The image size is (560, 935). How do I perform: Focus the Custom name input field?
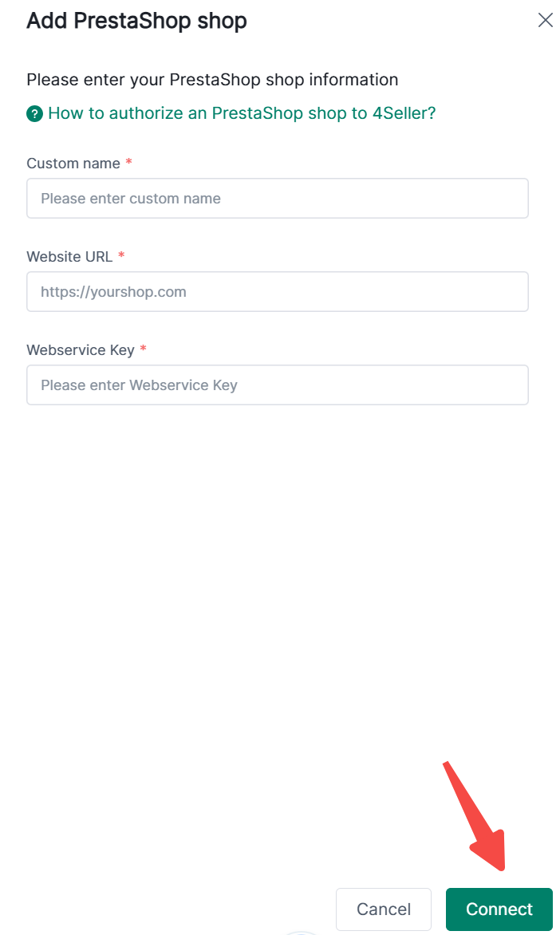(x=277, y=199)
